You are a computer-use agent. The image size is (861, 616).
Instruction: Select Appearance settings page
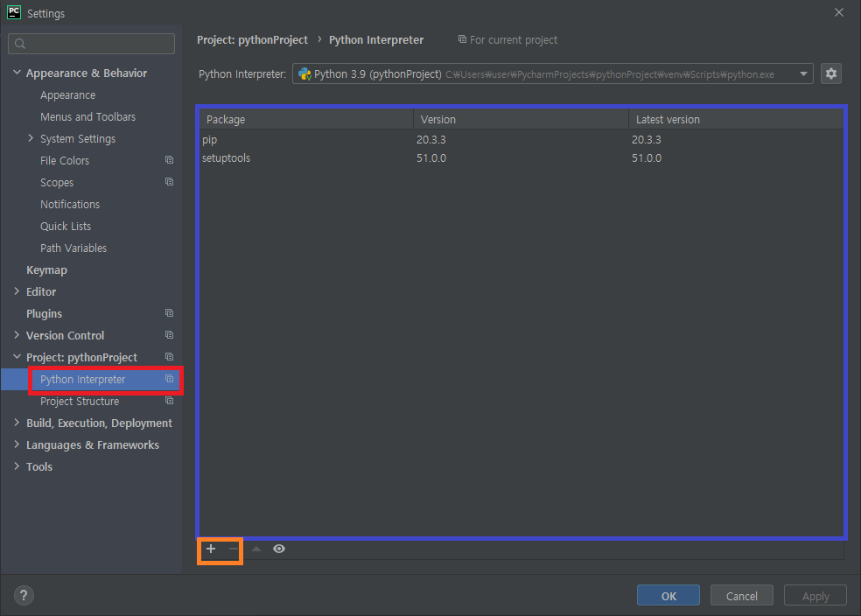coord(67,95)
